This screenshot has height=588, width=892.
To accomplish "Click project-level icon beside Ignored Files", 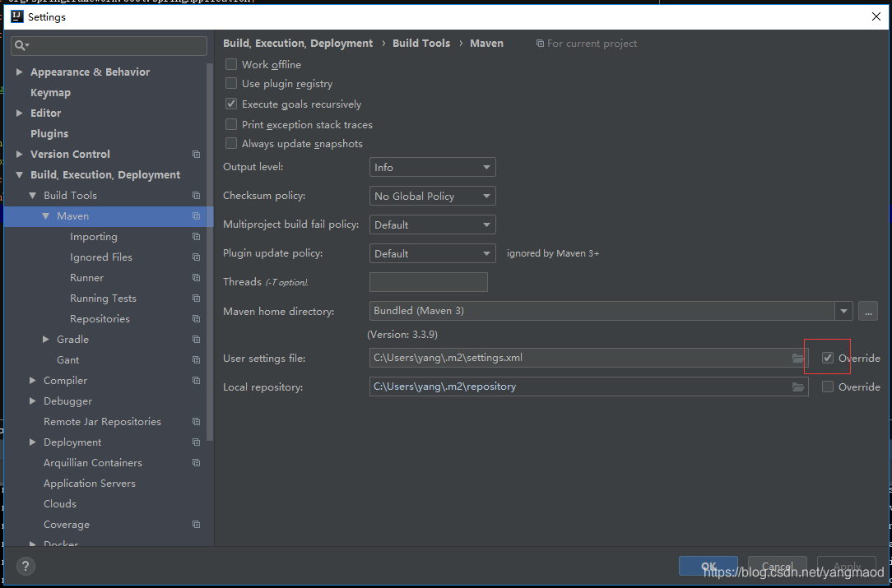I will coord(197,257).
